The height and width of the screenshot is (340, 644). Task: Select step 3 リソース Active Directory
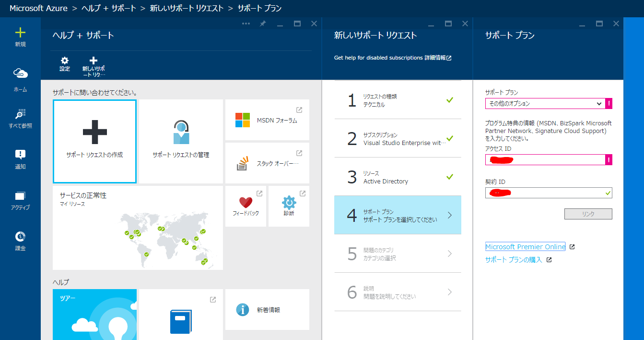click(x=398, y=177)
